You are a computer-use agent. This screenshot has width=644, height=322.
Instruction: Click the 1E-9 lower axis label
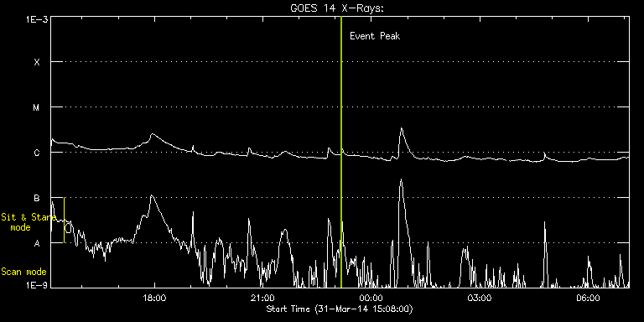36,284
